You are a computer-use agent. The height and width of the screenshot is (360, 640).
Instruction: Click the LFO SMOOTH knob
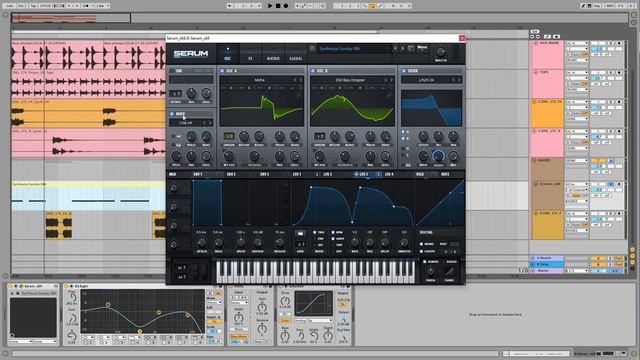404,242
